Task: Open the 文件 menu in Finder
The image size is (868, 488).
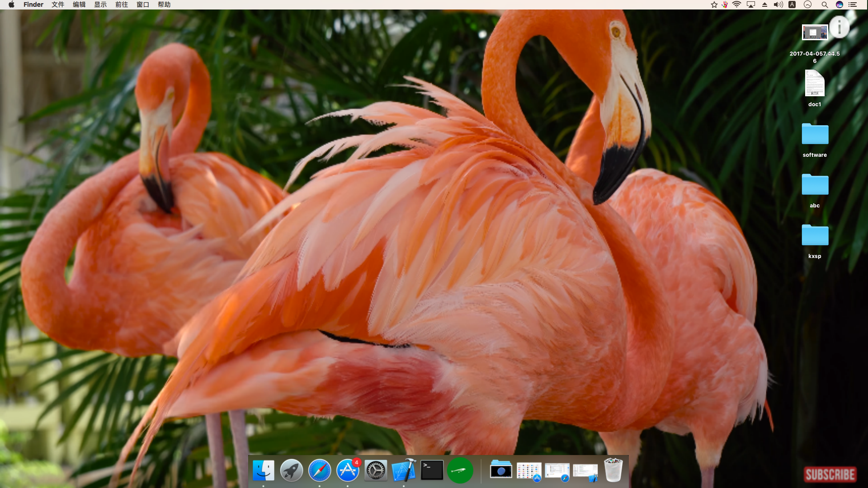Action: [57, 5]
